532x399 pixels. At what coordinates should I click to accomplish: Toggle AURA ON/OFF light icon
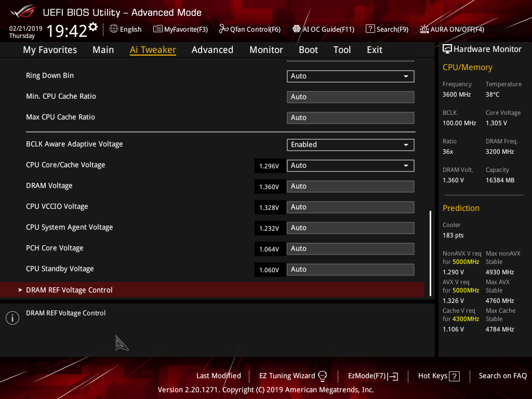424,29
